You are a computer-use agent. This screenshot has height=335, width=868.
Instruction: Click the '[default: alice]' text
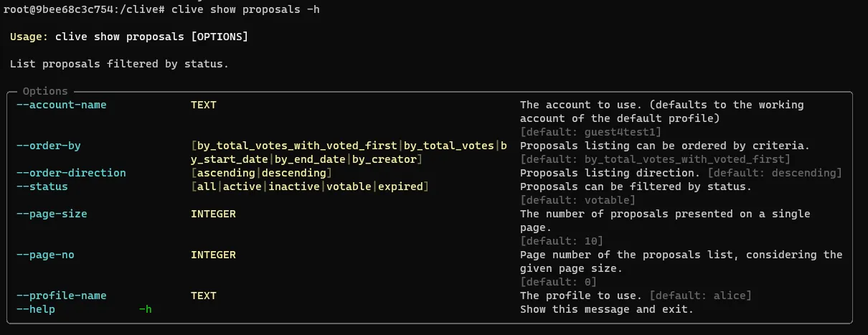pyautogui.click(x=700, y=296)
